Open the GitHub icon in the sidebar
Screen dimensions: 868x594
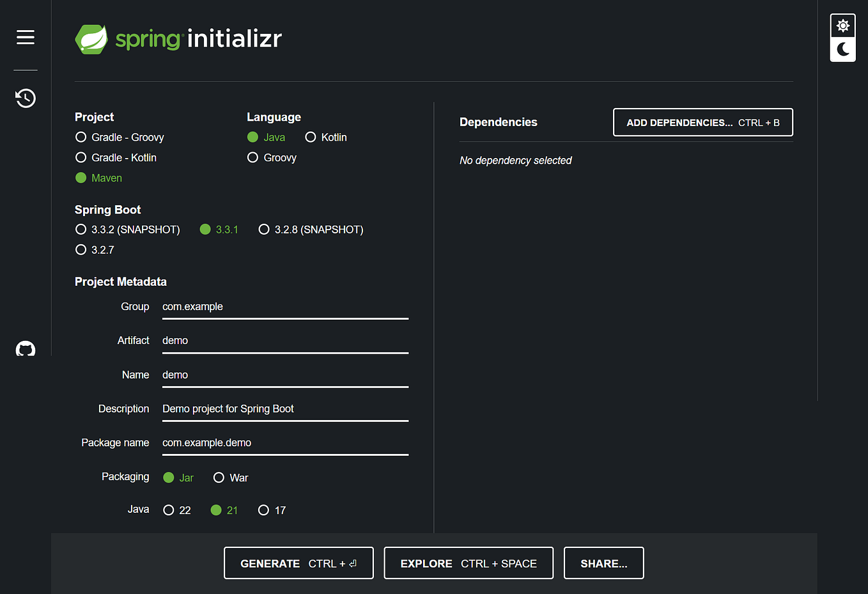coord(26,349)
